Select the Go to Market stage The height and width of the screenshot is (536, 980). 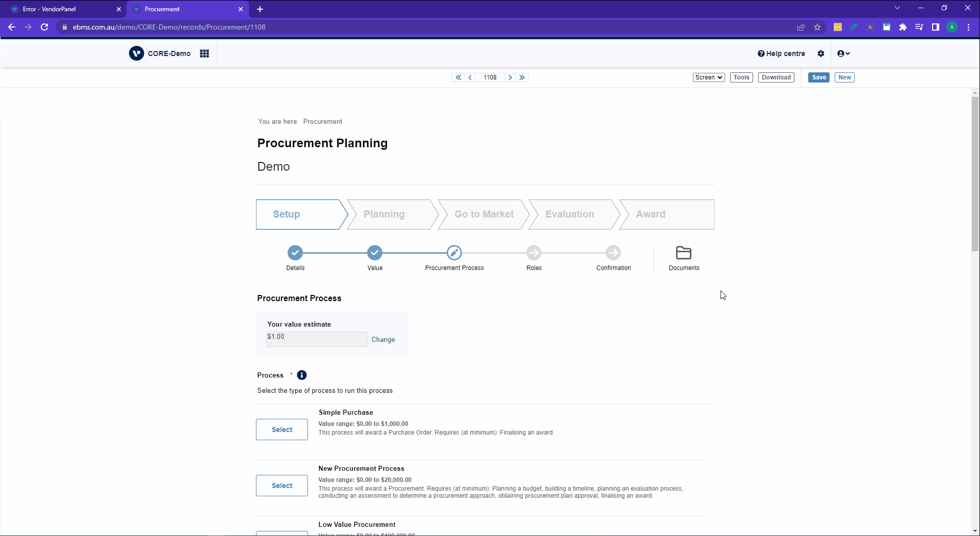tap(482, 215)
